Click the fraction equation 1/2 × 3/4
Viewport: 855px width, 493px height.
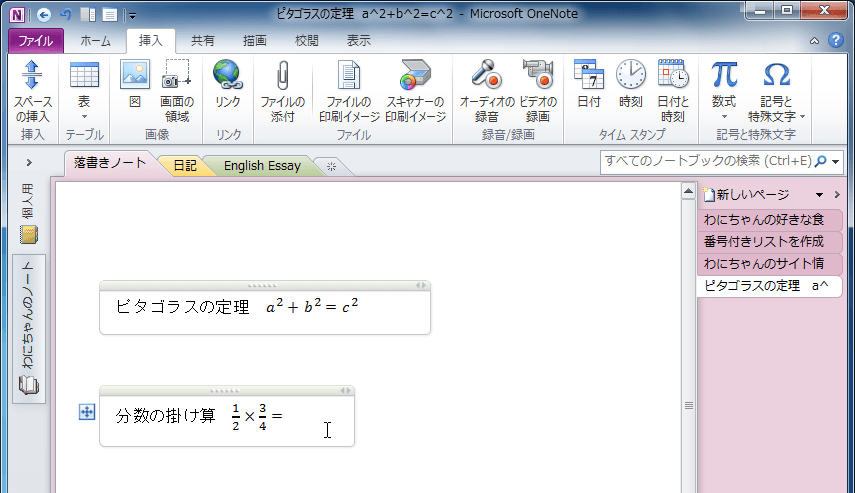click(257, 417)
